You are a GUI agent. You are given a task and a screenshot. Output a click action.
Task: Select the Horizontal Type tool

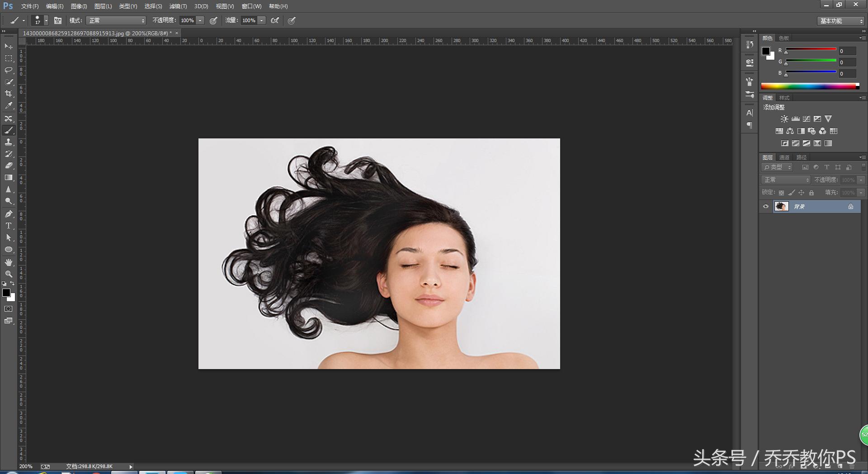point(9,226)
